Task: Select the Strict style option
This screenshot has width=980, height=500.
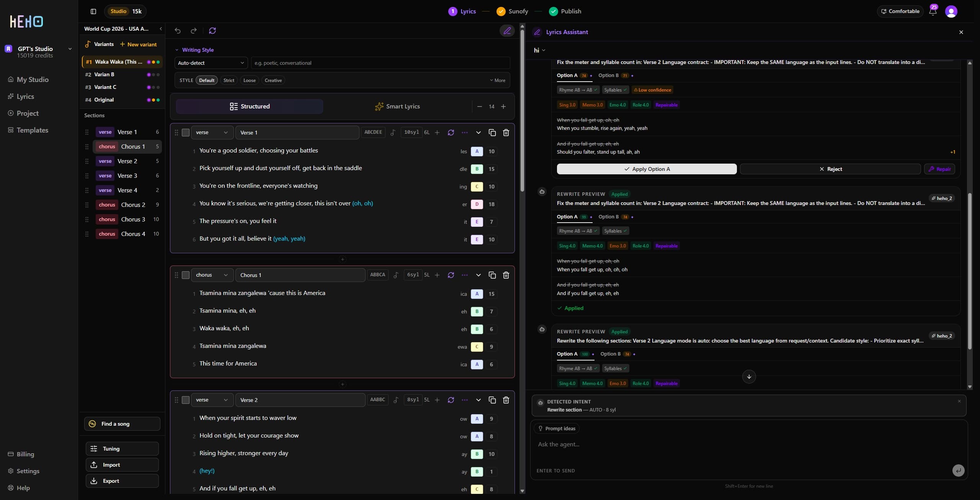Action: (229, 80)
